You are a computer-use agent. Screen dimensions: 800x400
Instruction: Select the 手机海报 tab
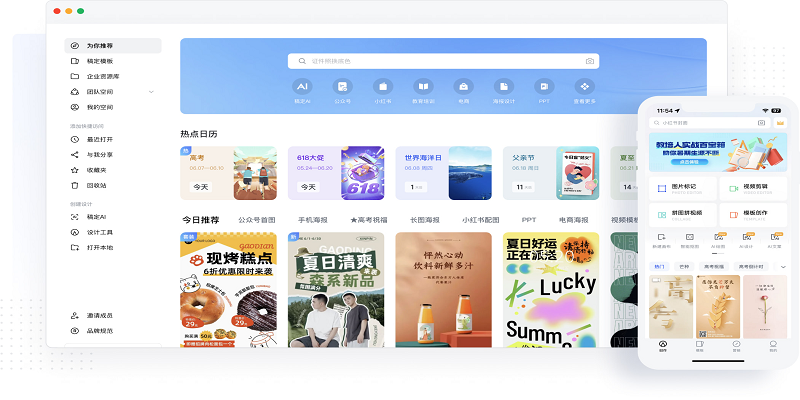pyautogui.click(x=313, y=220)
